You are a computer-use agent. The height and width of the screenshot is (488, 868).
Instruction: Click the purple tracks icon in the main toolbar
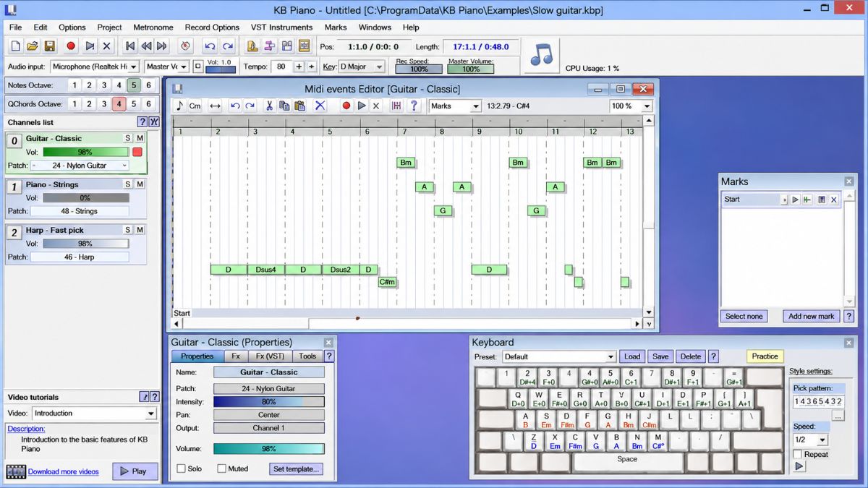[270, 46]
